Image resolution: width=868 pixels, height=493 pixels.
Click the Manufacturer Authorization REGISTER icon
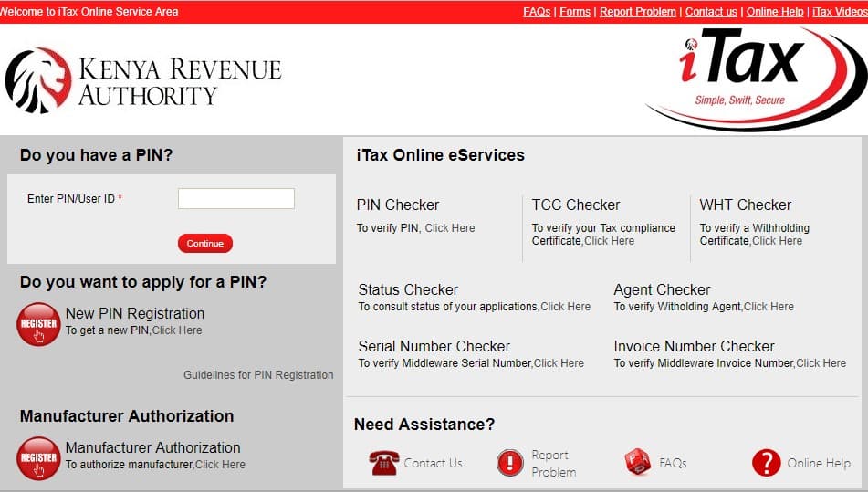pyautogui.click(x=38, y=458)
